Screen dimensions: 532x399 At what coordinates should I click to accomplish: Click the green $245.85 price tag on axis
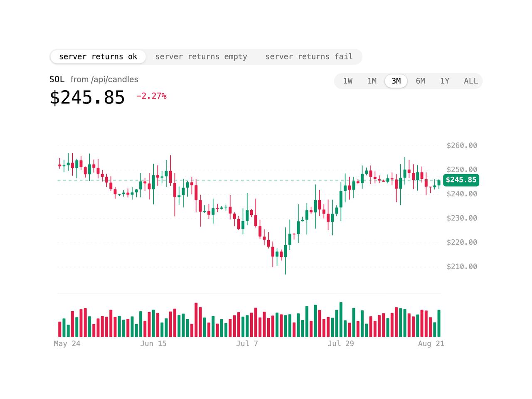coord(461,180)
